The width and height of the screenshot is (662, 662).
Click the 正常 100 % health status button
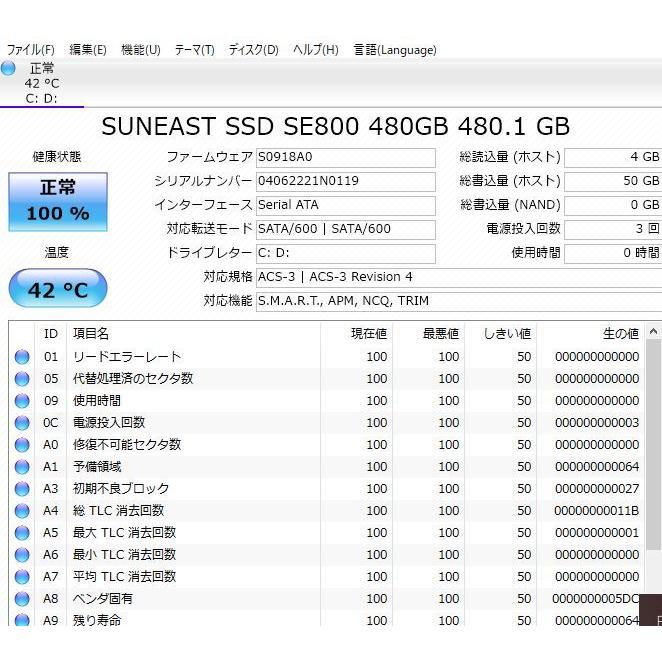pos(58,201)
